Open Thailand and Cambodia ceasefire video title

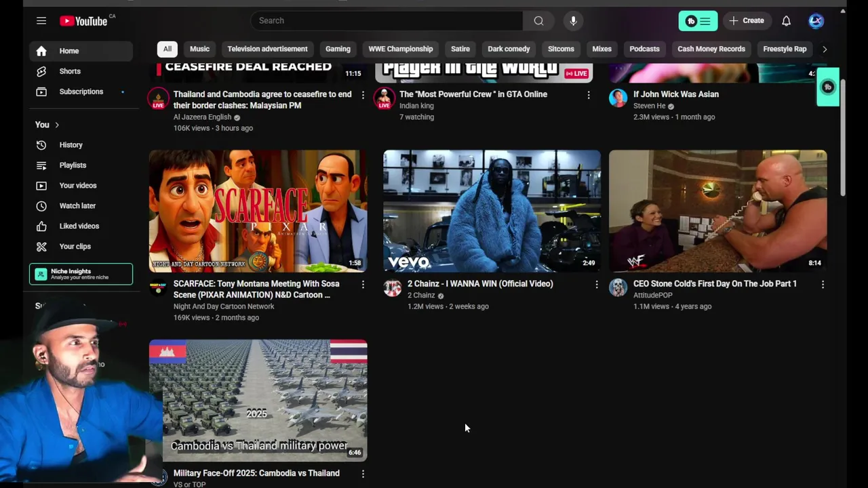(x=262, y=100)
